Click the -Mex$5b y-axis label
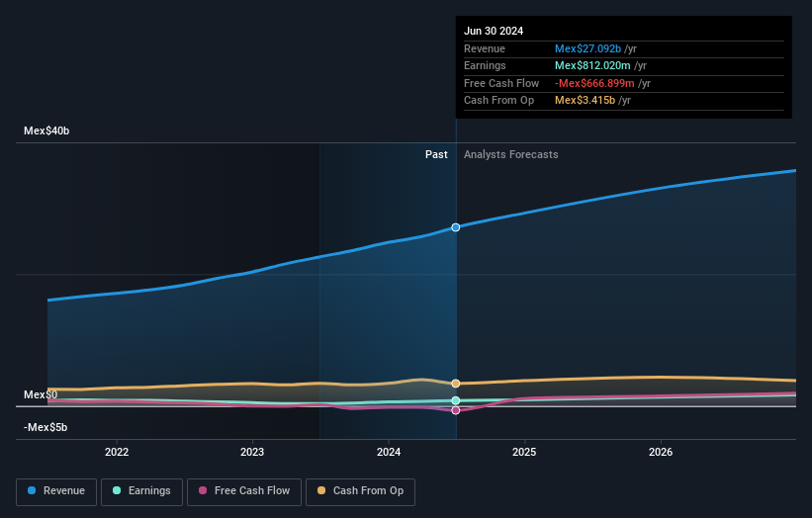 (45, 427)
